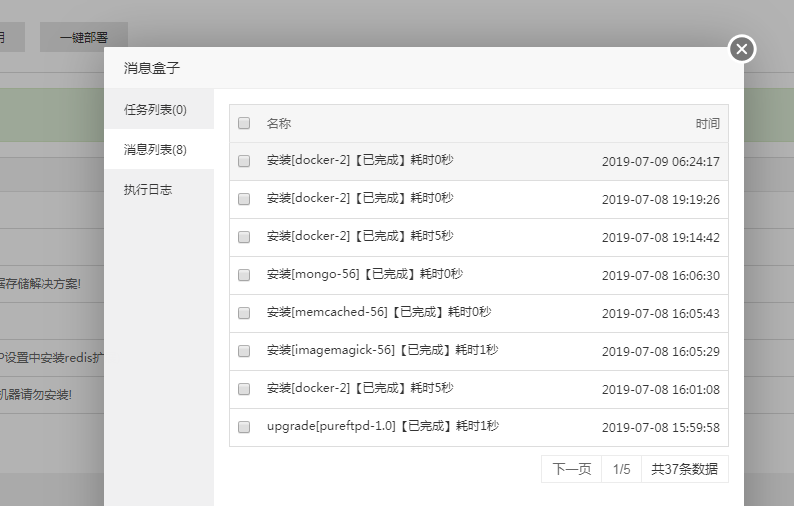Check the docker-2 row dated 2019-07-08 19:14:42

pos(244,237)
